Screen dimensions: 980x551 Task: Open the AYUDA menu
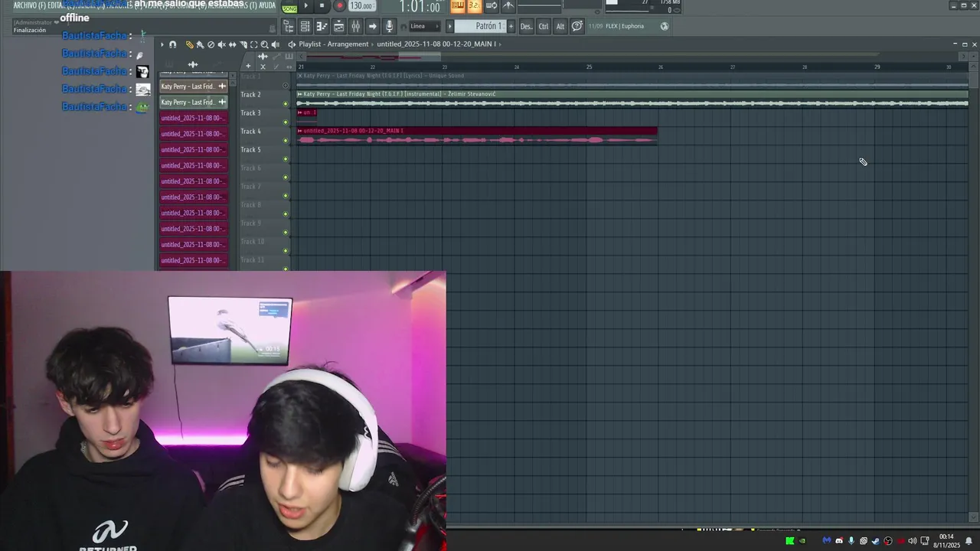pos(267,5)
